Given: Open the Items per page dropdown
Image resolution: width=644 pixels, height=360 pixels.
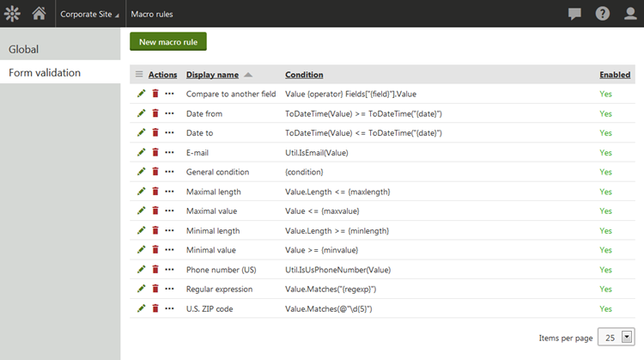Looking at the screenshot, I should pyautogui.click(x=616, y=338).
